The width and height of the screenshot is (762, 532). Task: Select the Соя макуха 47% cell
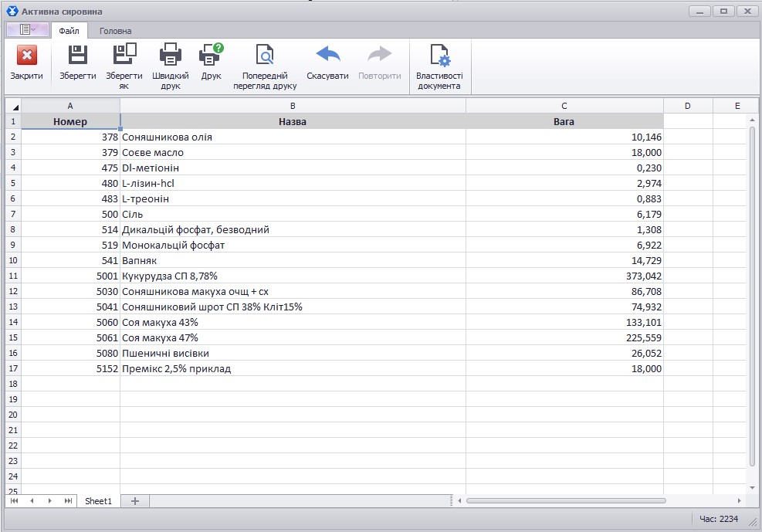[x=293, y=337]
